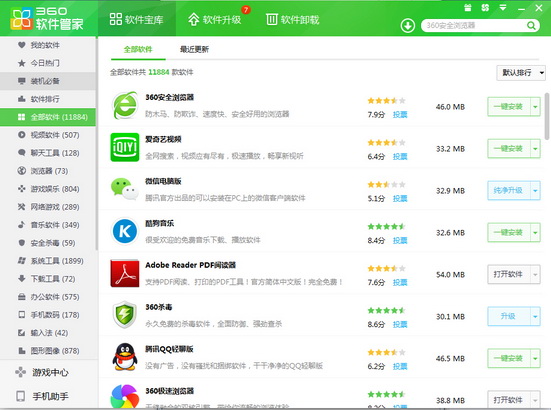Click the Adobe Reader PDF icon
This screenshot has height=410, width=551.
click(125, 273)
